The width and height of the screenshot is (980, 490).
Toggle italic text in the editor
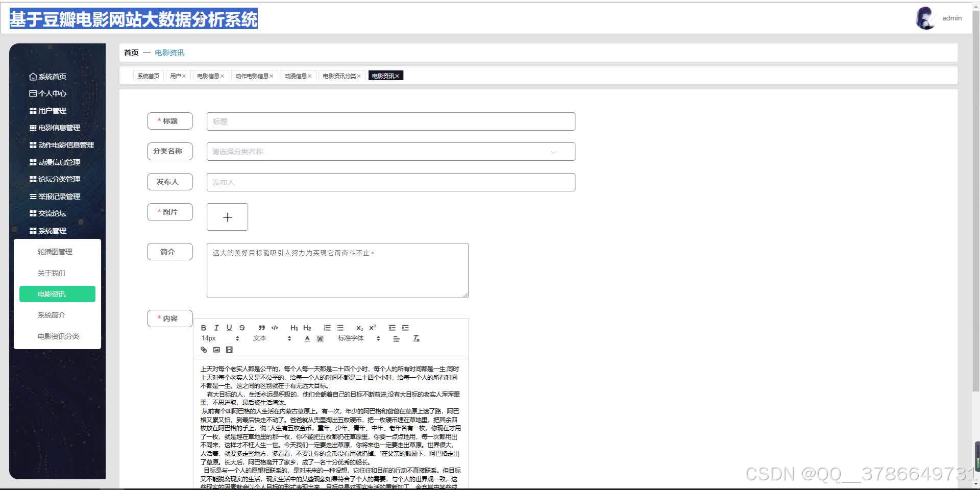(216, 328)
